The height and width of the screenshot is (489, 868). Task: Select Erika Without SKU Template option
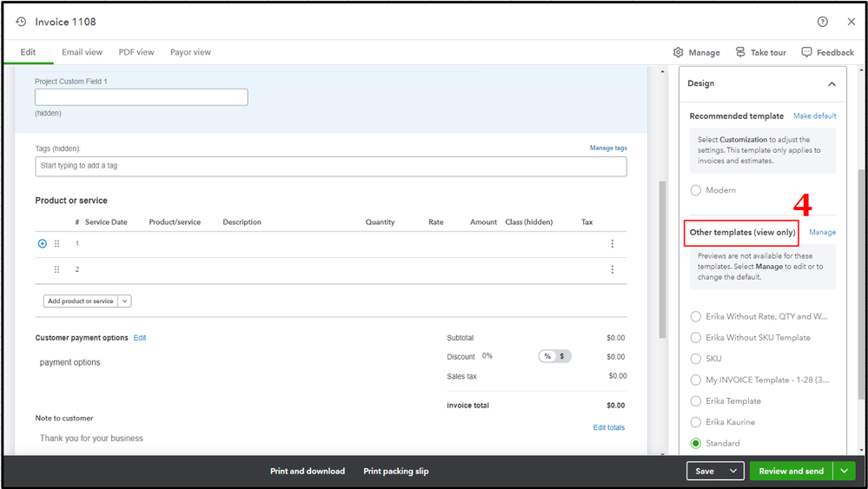tap(696, 337)
